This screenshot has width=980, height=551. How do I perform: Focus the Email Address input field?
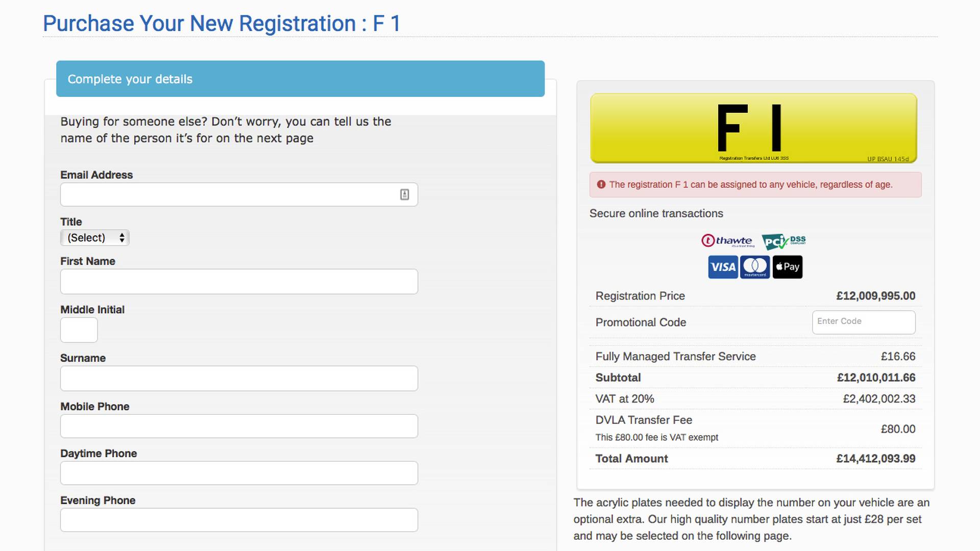point(230,194)
